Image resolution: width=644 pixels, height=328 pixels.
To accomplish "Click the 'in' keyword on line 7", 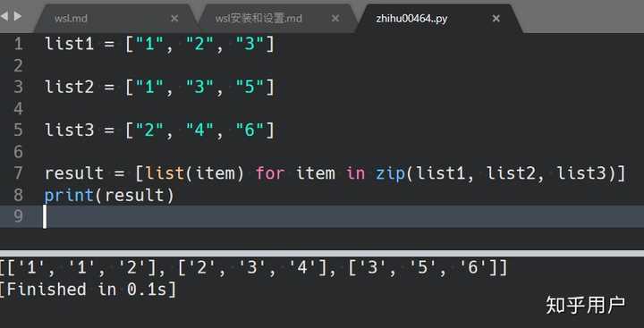I will pos(355,172).
